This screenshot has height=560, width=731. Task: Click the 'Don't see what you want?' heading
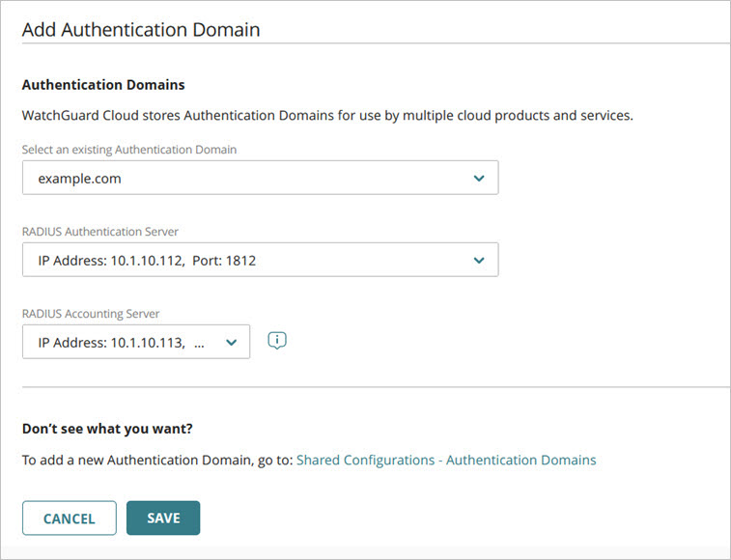pyautogui.click(x=115, y=429)
